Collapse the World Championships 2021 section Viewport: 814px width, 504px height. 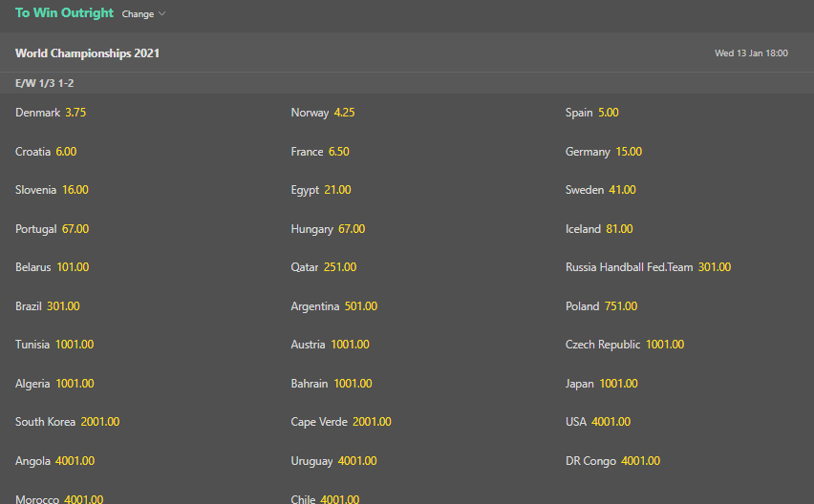click(88, 53)
